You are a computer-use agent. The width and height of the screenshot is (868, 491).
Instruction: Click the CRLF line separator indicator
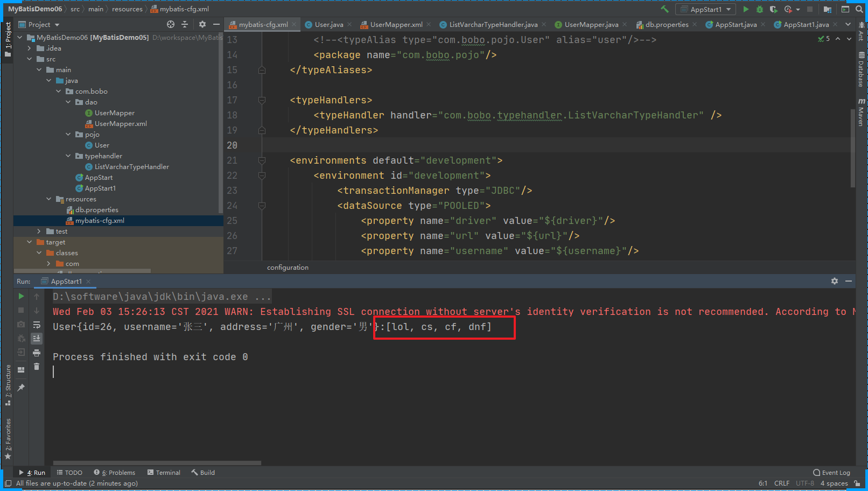[782, 483]
